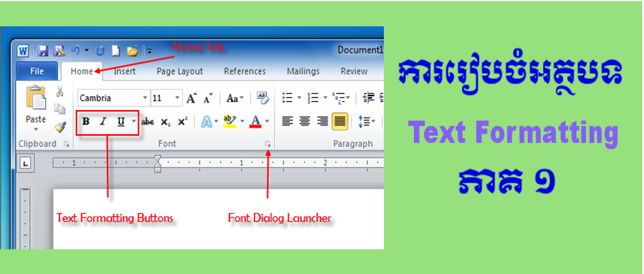Click the font size box showing 11

(162, 98)
